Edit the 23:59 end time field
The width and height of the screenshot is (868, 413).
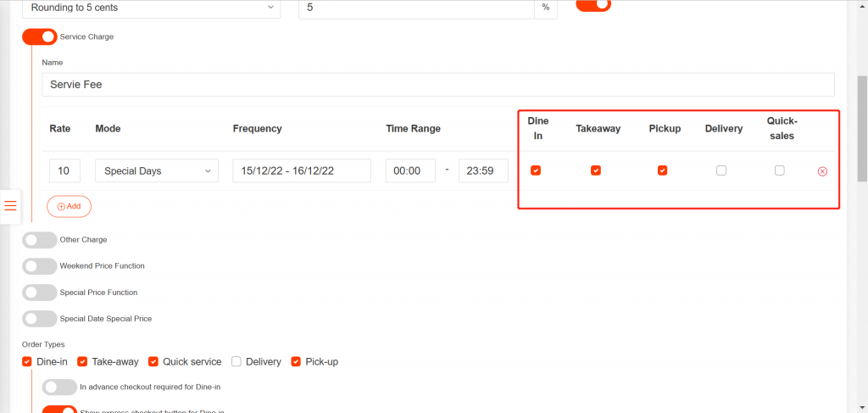pos(482,170)
